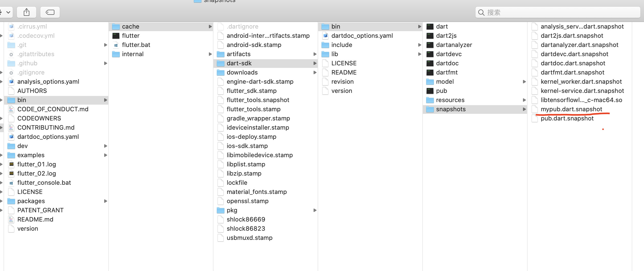The image size is (644, 271).
Task: Expand the internal folder arrow
Action: (210, 54)
